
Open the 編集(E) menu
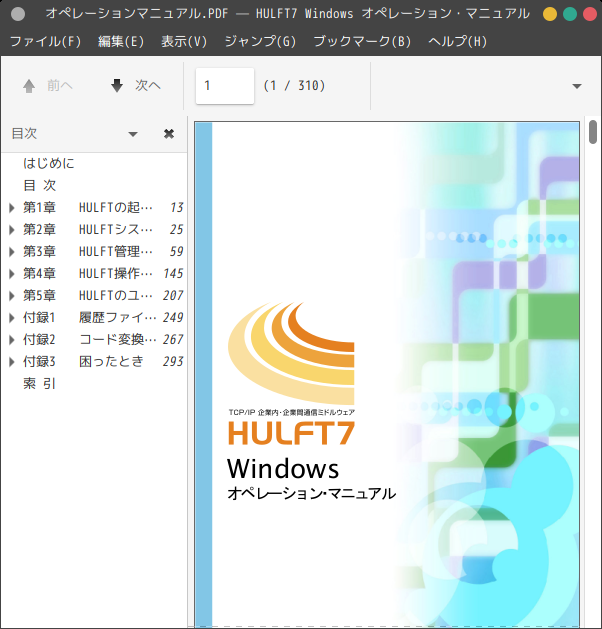(x=121, y=41)
